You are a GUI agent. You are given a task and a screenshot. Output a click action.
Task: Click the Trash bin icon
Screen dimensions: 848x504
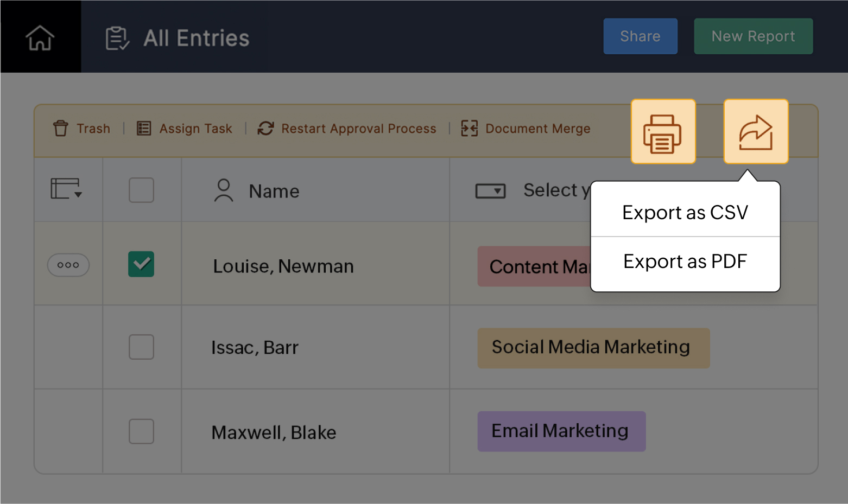pyautogui.click(x=61, y=129)
